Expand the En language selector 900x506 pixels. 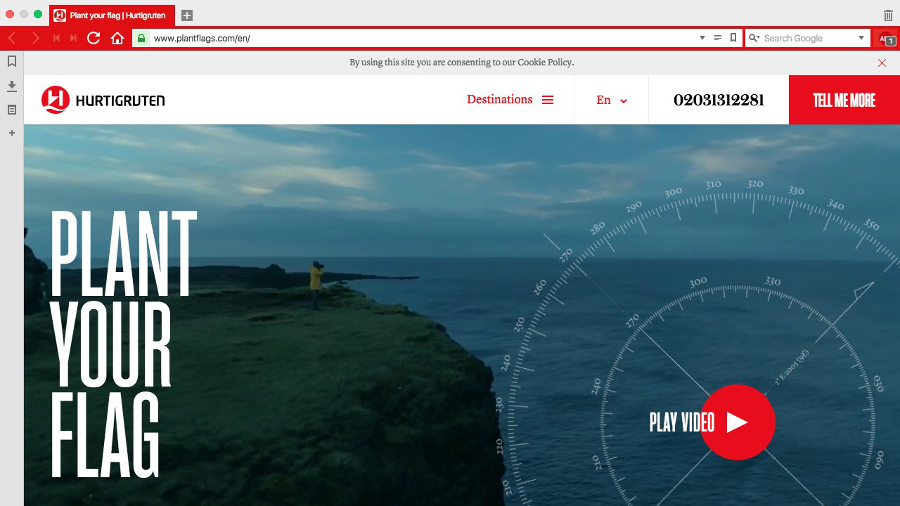pyautogui.click(x=611, y=100)
